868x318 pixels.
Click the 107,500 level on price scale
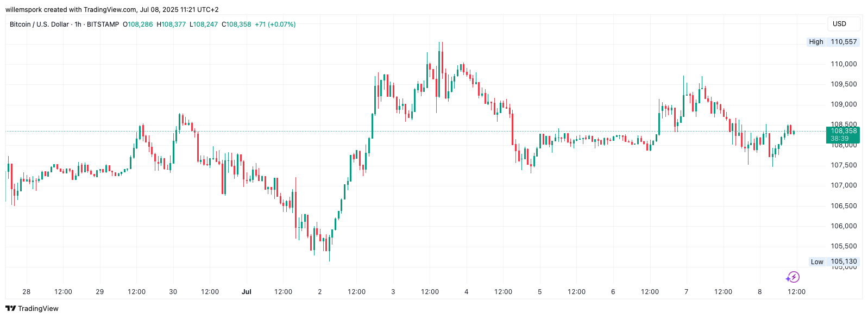844,165
